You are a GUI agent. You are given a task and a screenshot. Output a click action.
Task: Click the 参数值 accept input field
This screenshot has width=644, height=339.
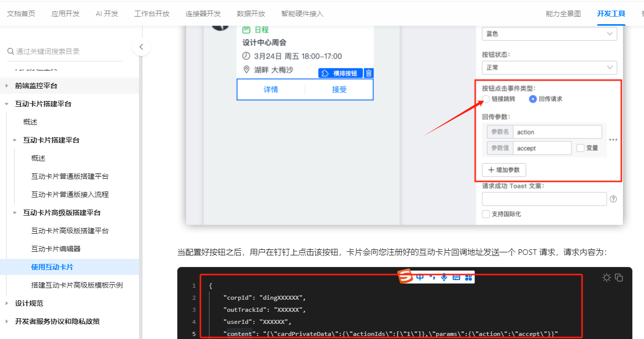tap(542, 148)
